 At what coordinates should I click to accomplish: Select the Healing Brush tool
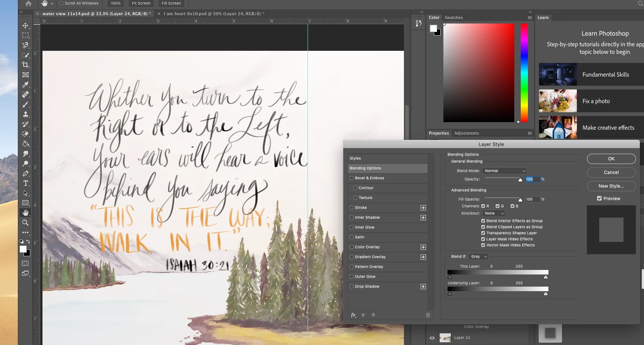(x=25, y=94)
